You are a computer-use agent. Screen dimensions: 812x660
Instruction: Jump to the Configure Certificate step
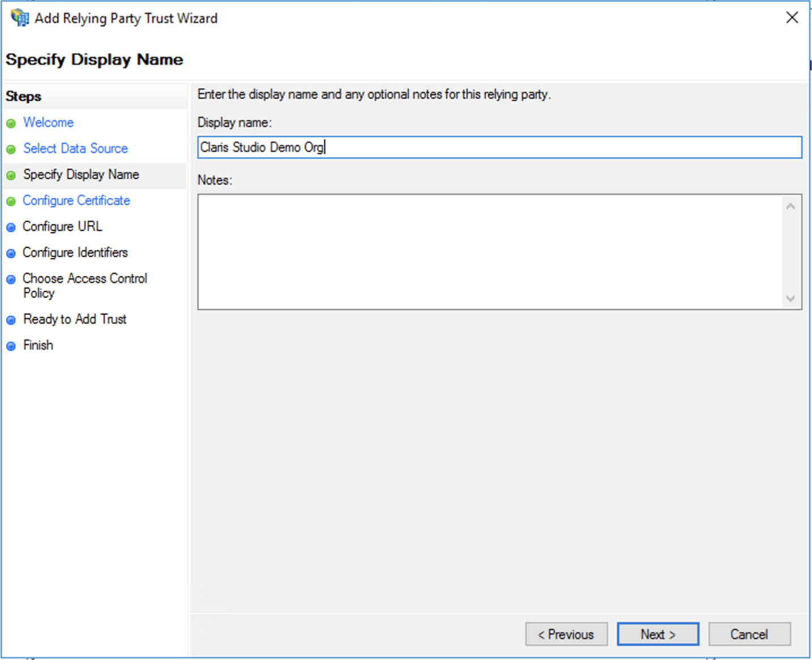76,200
